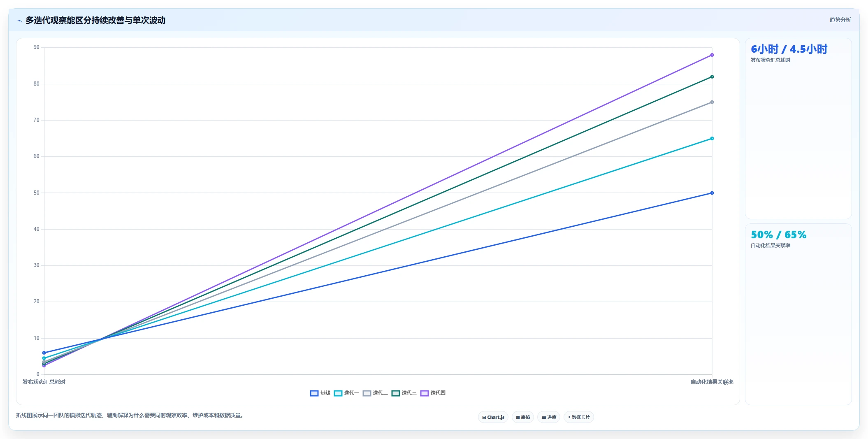Click the 50% / 65% stat card
This screenshot has height=439, width=868.
pos(798,314)
